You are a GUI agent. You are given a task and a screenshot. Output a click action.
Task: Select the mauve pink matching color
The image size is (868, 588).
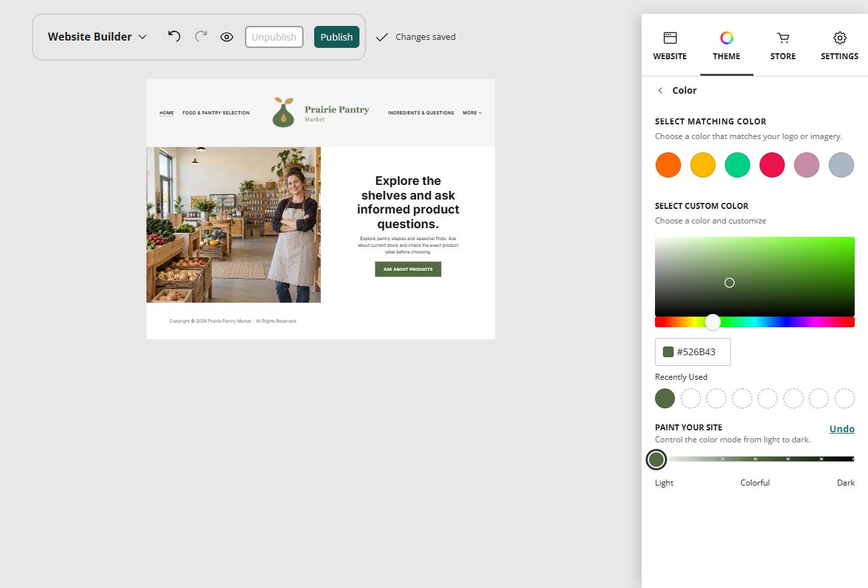click(x=807, y=165)
